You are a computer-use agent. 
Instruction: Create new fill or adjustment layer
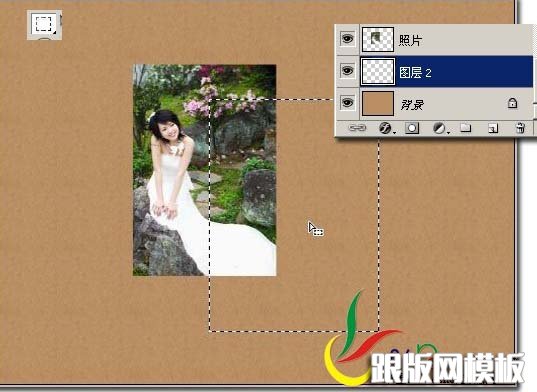439,128
